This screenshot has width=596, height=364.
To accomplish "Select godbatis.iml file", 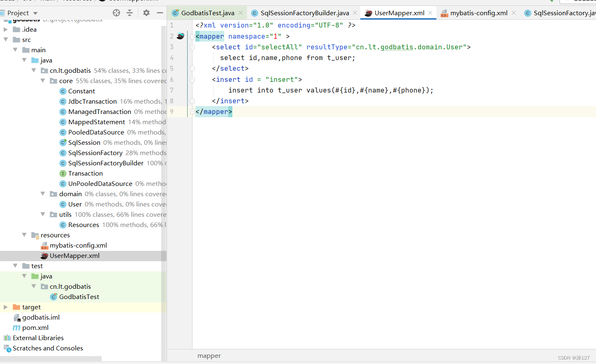I will pyautogui.click(x=41, y=317).
